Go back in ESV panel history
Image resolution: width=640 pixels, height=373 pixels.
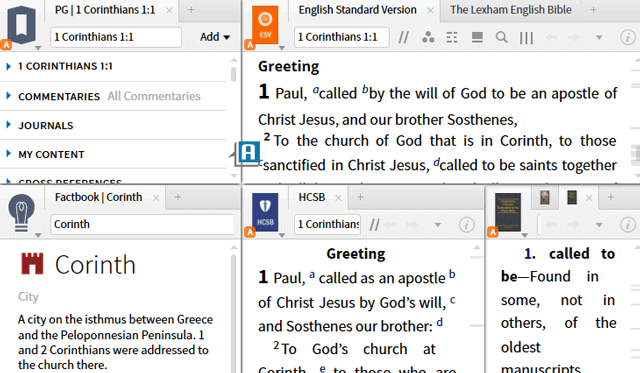551,38
